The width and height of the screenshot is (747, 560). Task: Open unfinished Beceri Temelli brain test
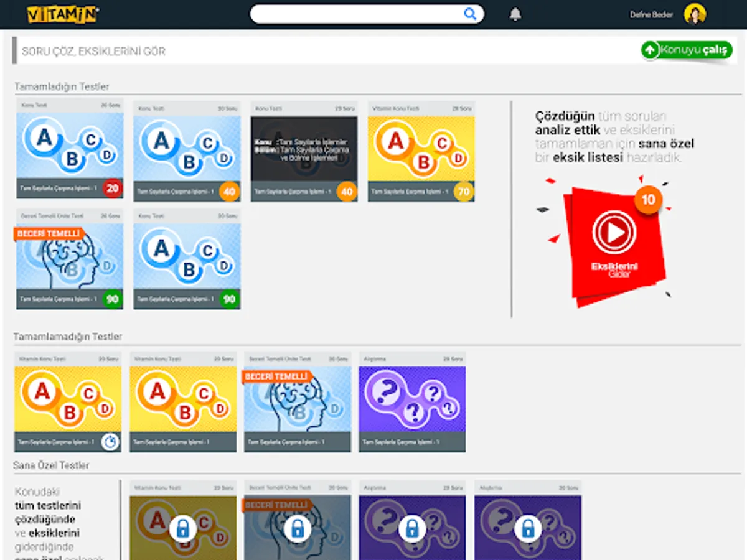[298, 402]
